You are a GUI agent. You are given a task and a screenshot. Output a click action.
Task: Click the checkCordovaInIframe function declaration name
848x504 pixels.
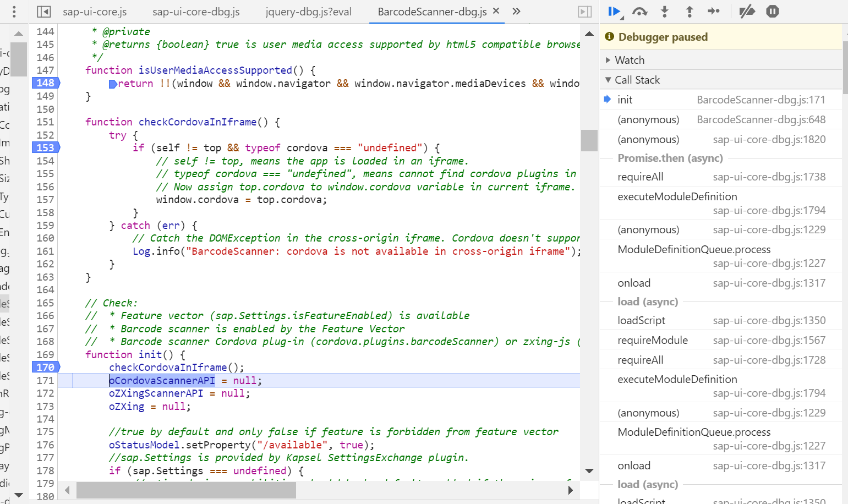(x=198, y=122)
